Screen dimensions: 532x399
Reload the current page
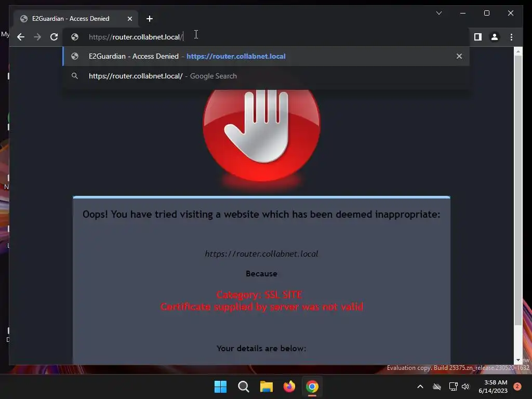click(x=54, y=37)
